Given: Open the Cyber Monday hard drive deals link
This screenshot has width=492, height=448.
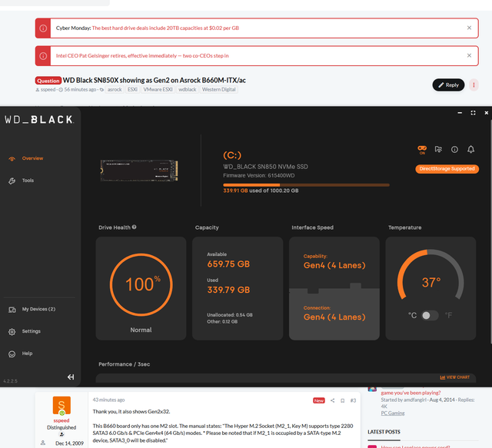Looking at the screenshot, I should pos(165,28).
